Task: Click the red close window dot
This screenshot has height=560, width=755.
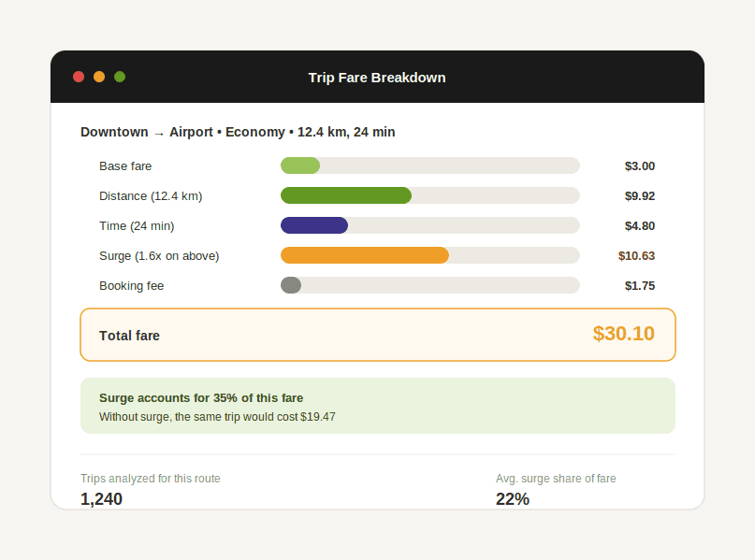Action: coord(79,77)
